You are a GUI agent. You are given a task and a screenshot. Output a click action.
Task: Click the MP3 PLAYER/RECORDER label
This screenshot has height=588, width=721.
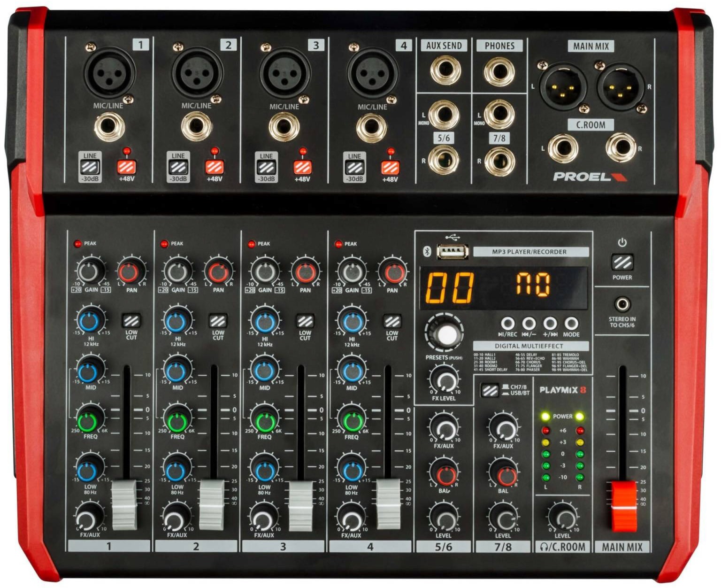[531, 252]
